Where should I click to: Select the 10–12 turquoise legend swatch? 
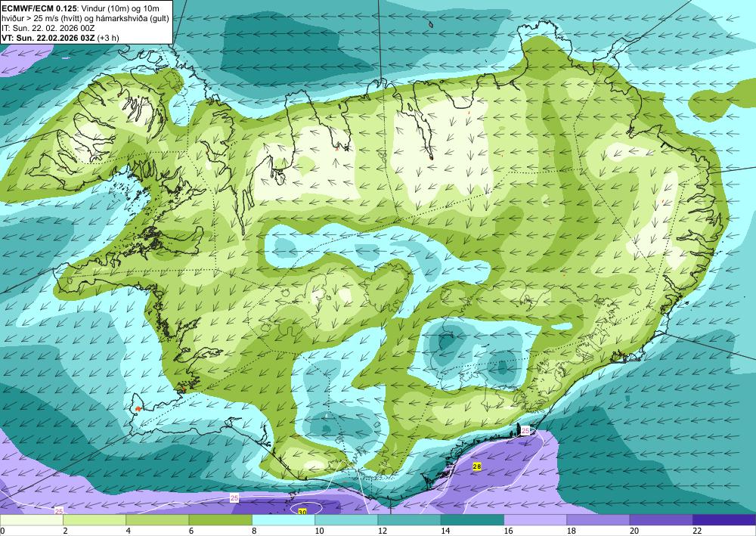pyautogui.click(x=346, y=520)
